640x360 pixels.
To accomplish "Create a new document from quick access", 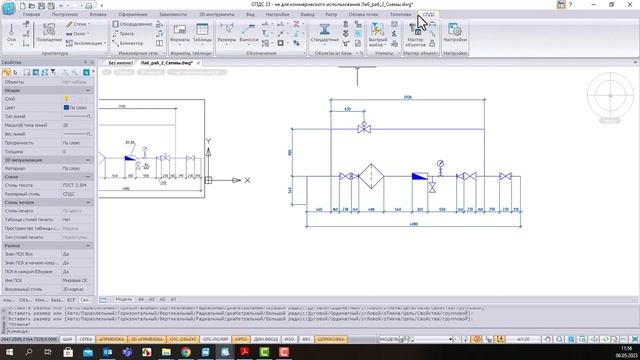I will click(22, 6).
